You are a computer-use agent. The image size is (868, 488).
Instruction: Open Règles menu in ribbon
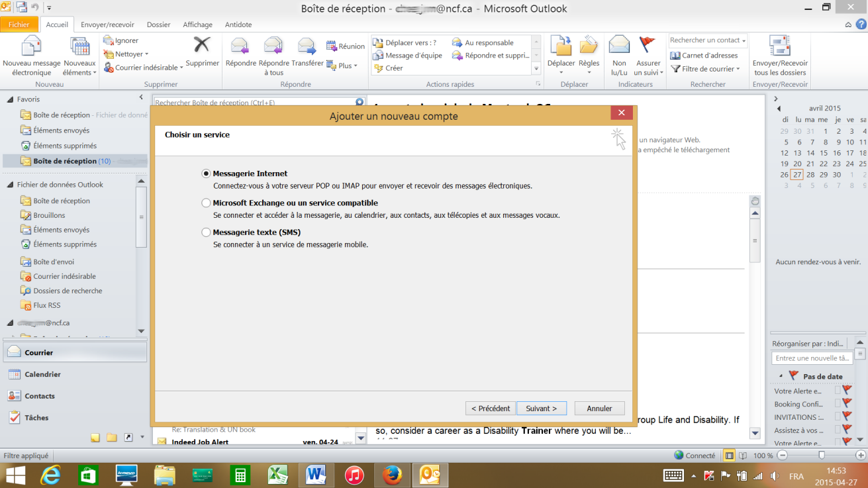[x=589, y=56]
